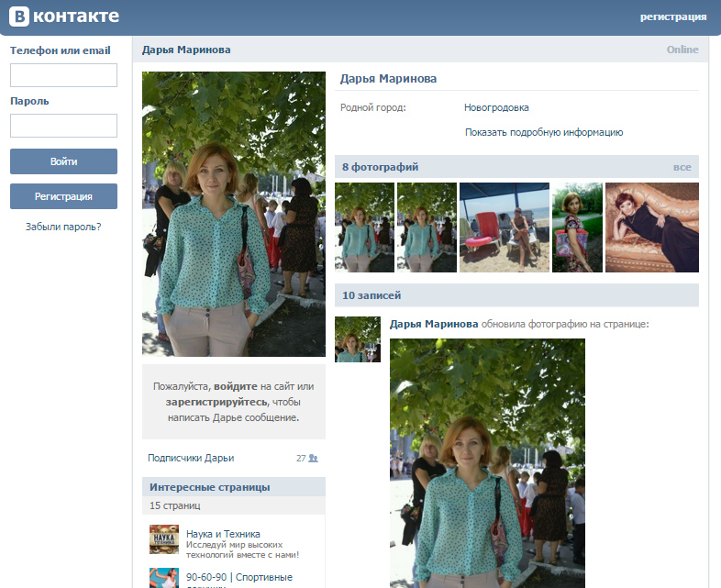Click the subscribers count icon showing 27

click(313, 458)
